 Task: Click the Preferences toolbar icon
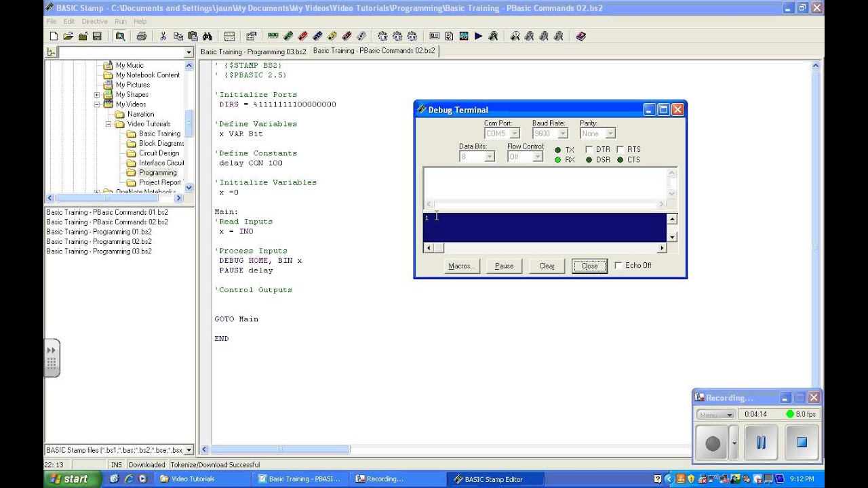pyautogui.click(x=251, y=37)
